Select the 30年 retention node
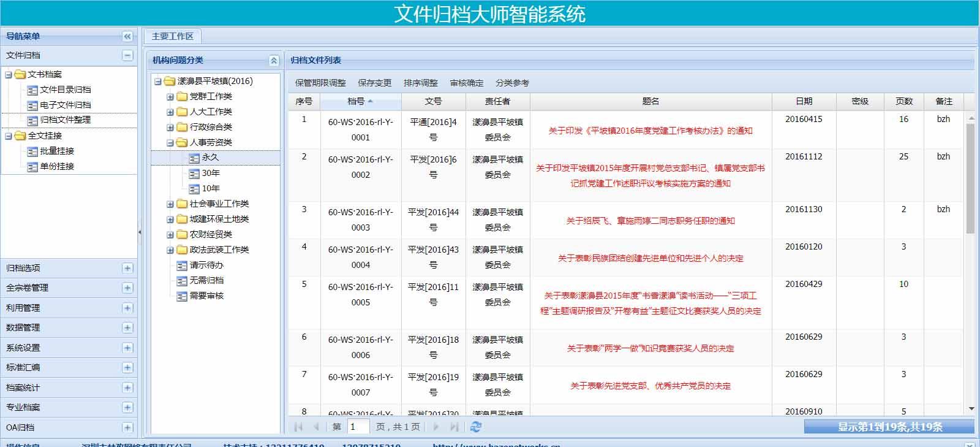Viewport: 980px width, 447px height. [210, 173]
